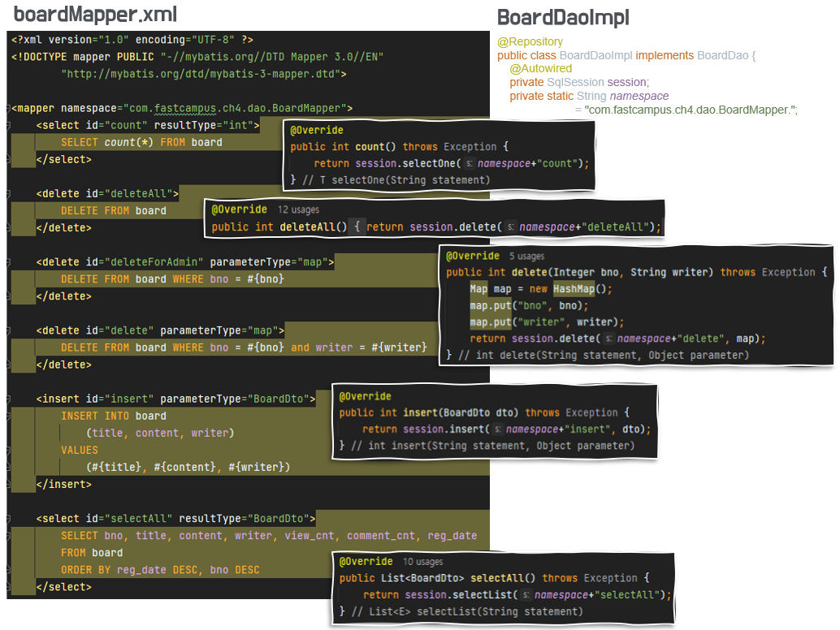
Task: Collapse the select id="count" fold marker
Action: pyautogui.click(x=9, y=126)
